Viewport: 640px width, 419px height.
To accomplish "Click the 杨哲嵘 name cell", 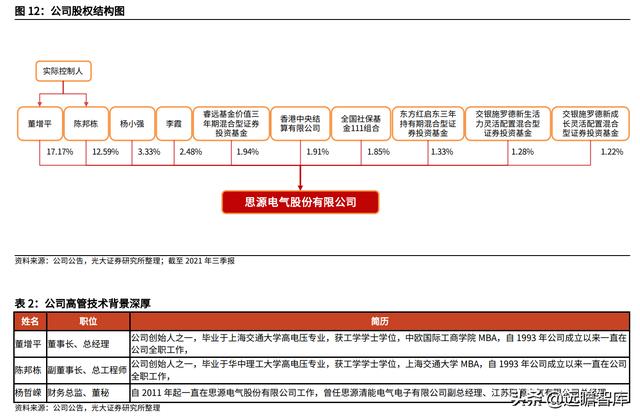I will tap(30, 393).
